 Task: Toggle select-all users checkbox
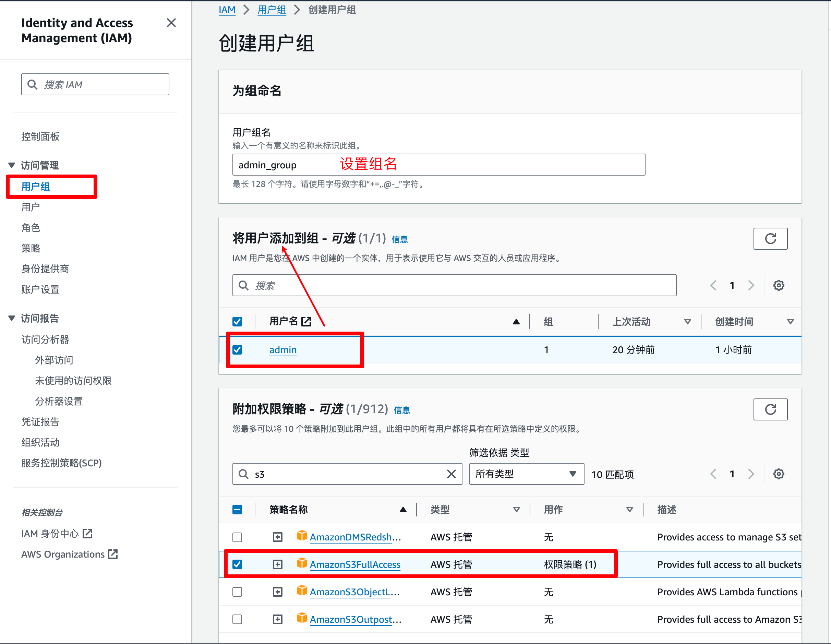tap(237, 322)
